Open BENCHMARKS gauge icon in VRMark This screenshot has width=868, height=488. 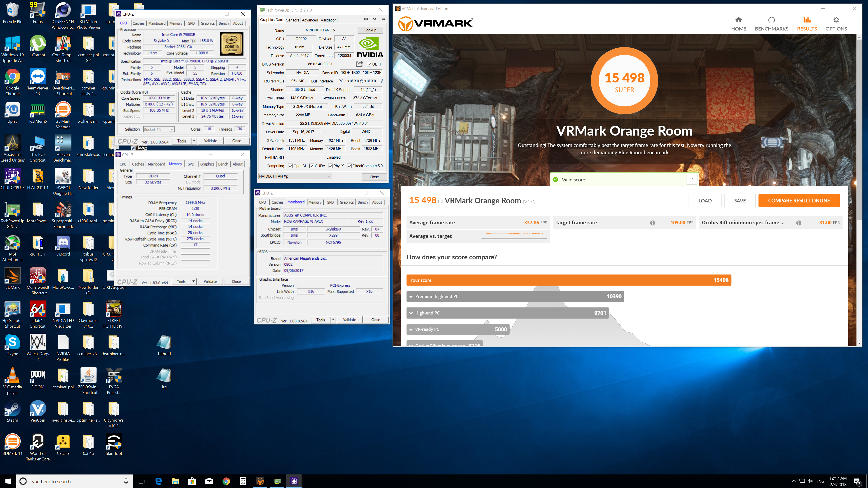tap(771, 20)
